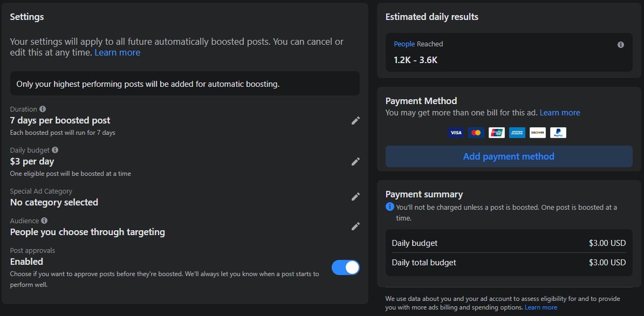Disable Post approvals

[x=345, y=267]
